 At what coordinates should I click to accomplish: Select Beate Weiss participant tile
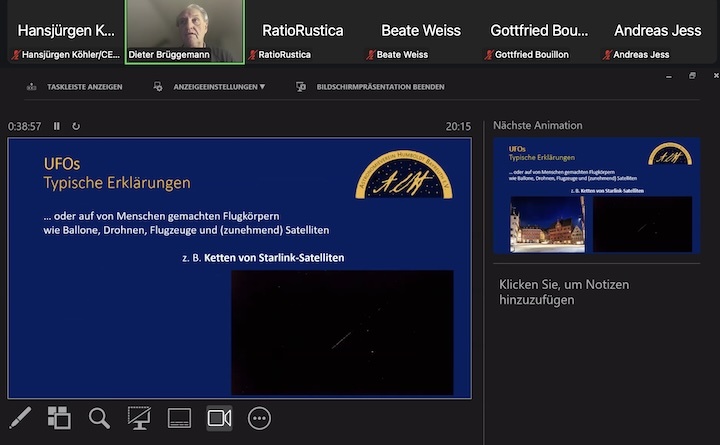click(420, 31)
